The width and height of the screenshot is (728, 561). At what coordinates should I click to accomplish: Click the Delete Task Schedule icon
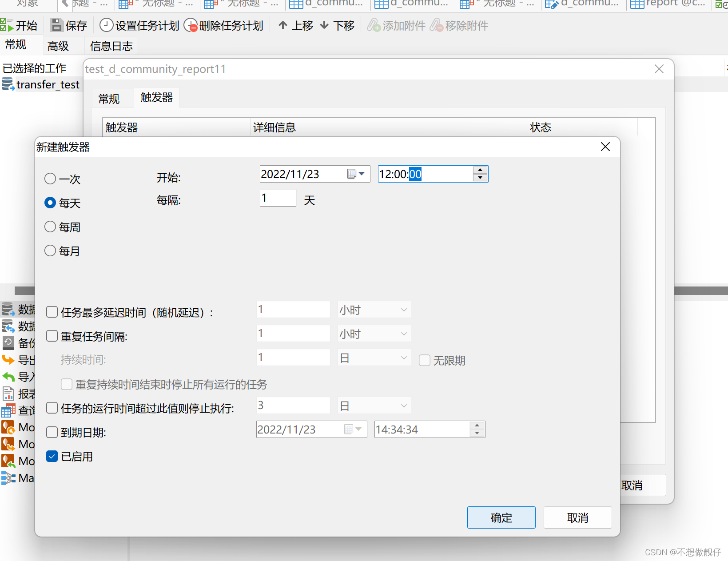[191, 25]
